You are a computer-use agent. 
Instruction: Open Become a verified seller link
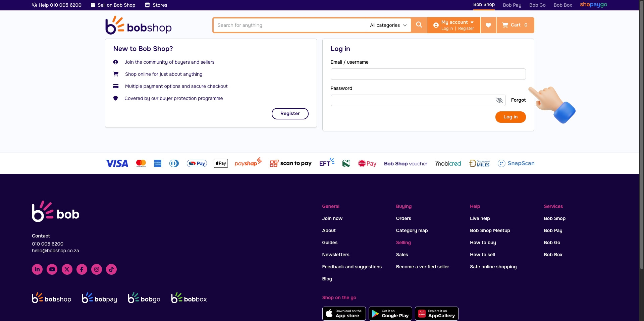(422, 267)
